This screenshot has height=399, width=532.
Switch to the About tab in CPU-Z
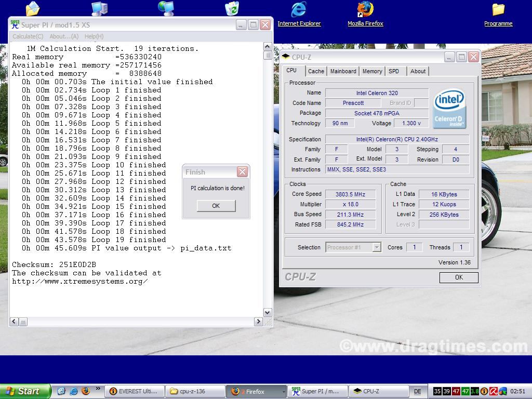pyautogui.click(x=418, y=71)
